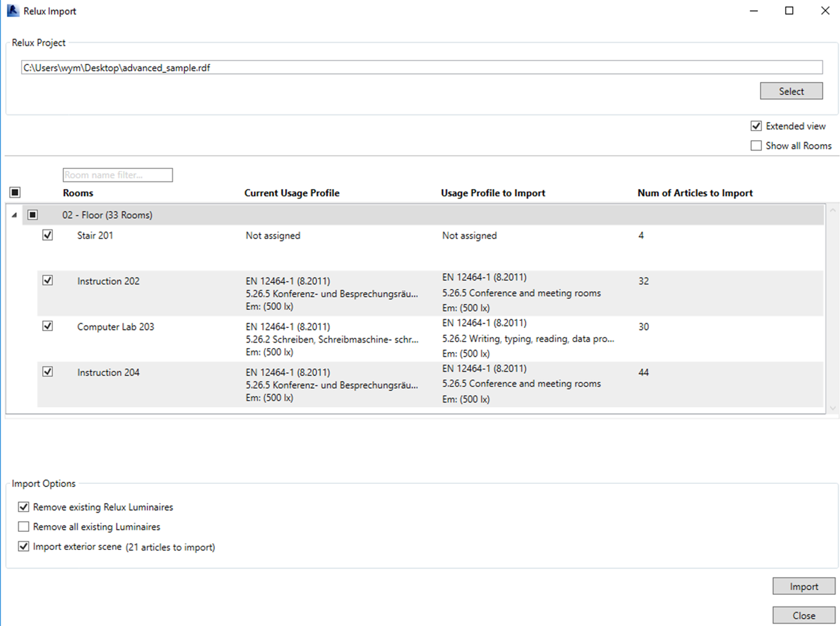Select the Stair 201 room name
This screenshot has width=840, height=626.
95,236
